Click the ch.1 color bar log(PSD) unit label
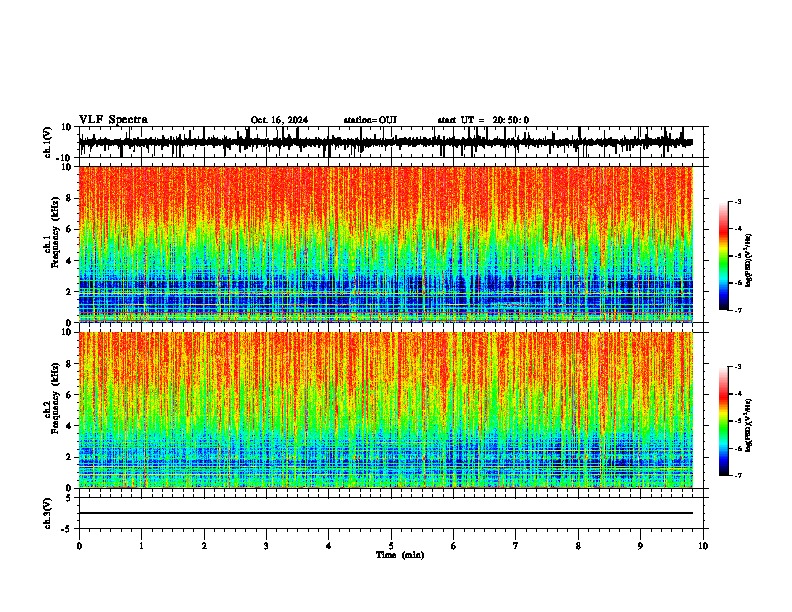This screenshot has height=612, width=792. [x=749, y=261]
